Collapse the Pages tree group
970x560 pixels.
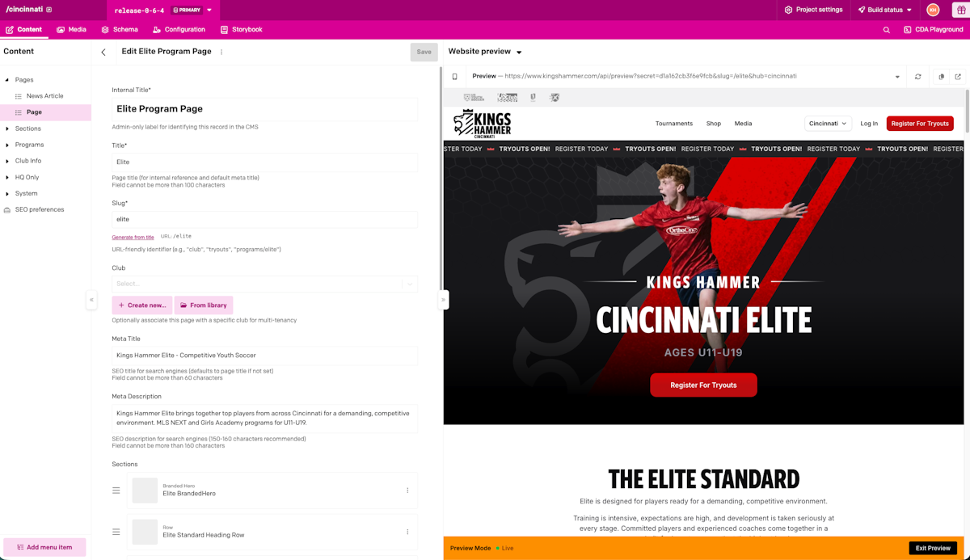tap(7, 80)
